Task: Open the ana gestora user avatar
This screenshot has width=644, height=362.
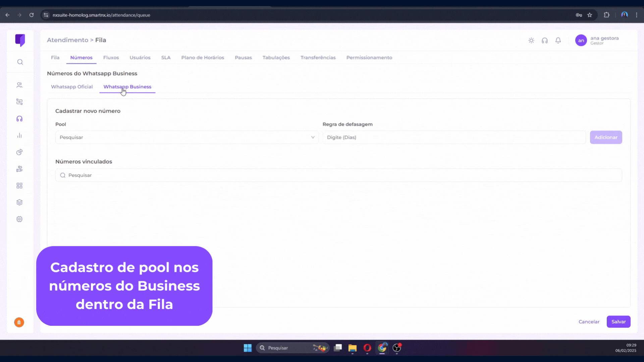Action: coord(581,41)
